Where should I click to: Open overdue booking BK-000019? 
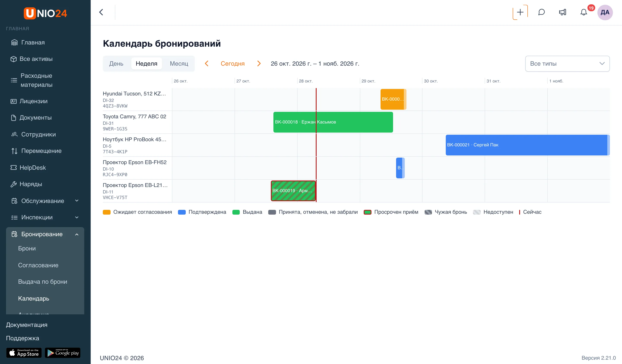coord(293,190)
